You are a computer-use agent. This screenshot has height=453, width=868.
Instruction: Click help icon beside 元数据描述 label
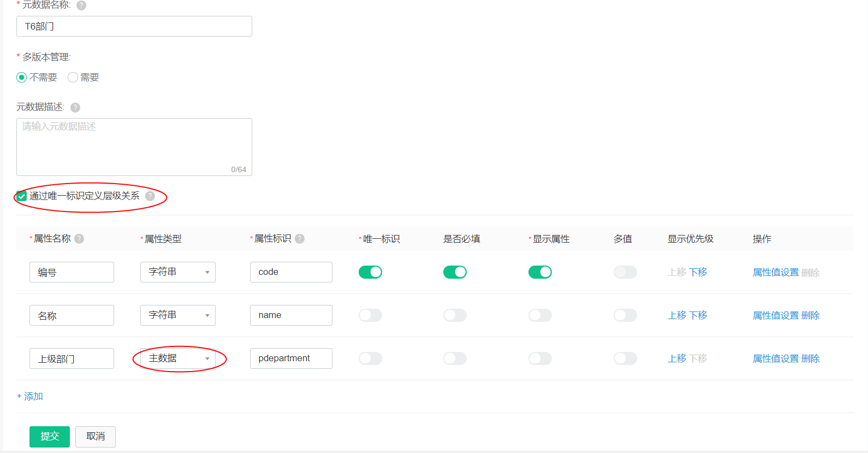[x=75, y=108]
